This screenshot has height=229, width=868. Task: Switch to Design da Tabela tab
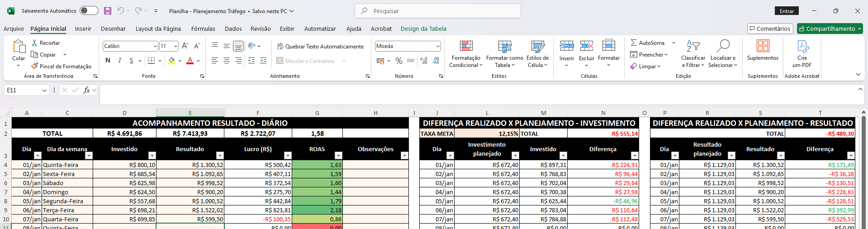tap(423, 29)
